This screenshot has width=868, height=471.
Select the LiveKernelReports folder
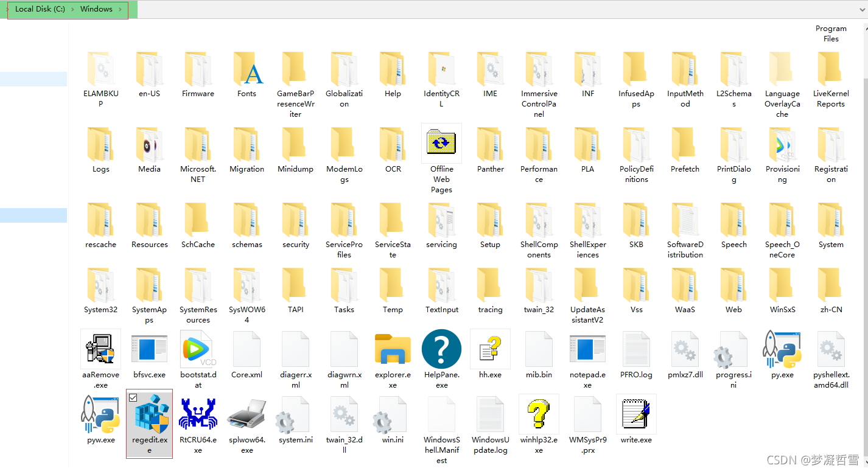(831, 80)
